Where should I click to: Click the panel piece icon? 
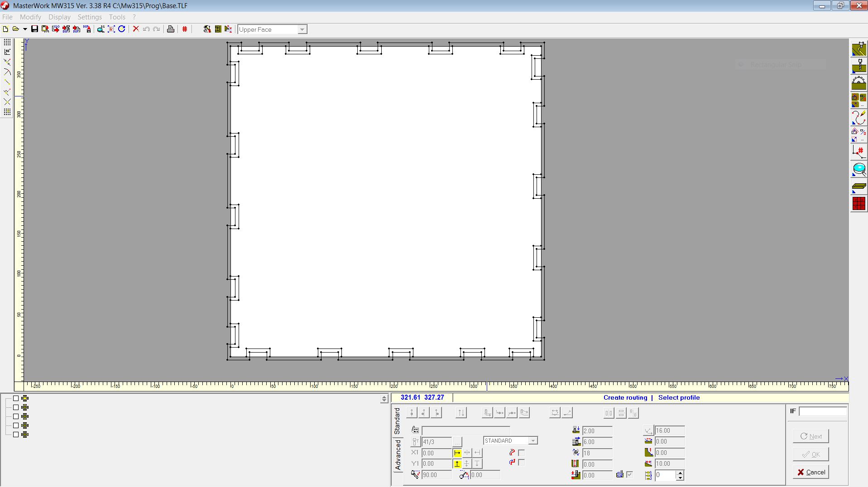(859, 187)
